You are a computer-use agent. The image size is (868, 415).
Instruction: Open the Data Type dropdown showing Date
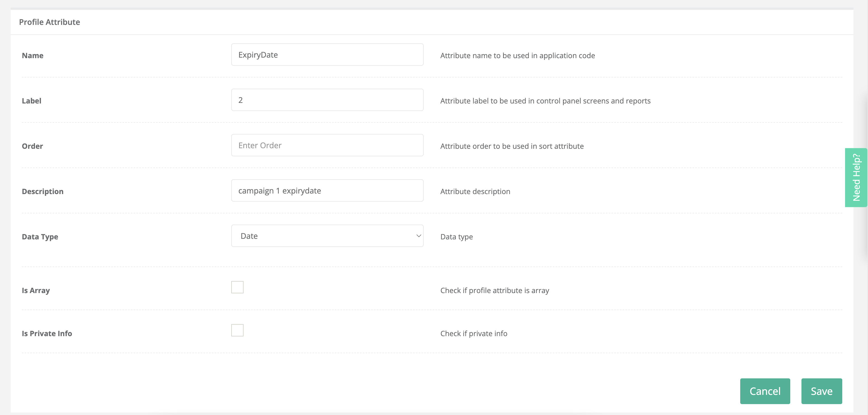[x=327, y=236]
